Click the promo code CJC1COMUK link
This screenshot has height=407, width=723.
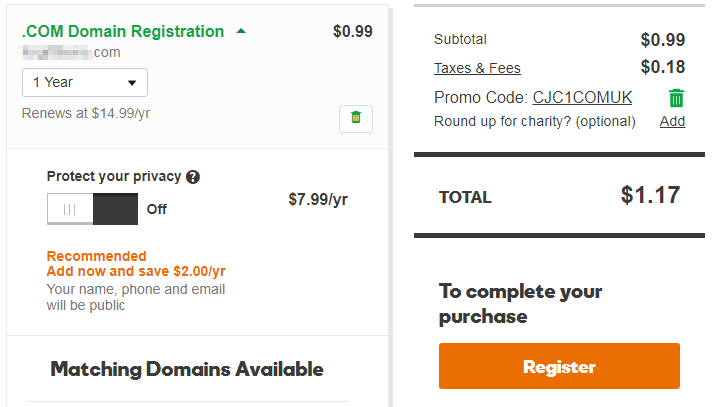tap(582, 98)
